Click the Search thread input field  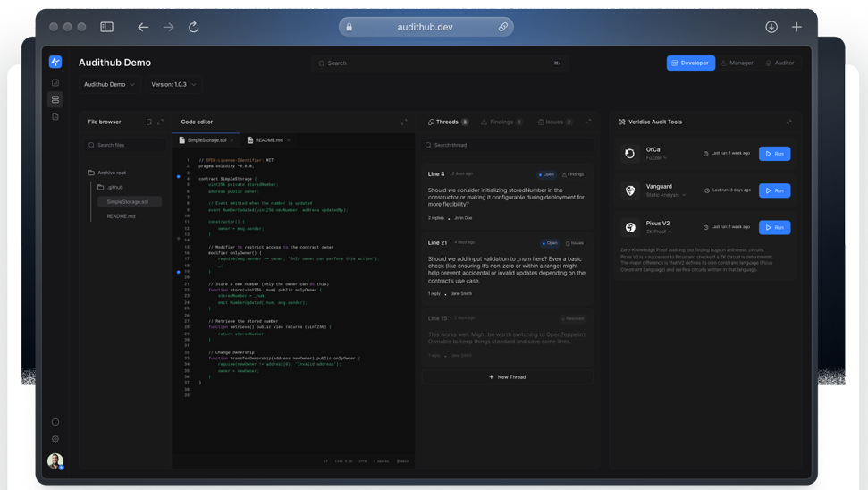(507, 145)
